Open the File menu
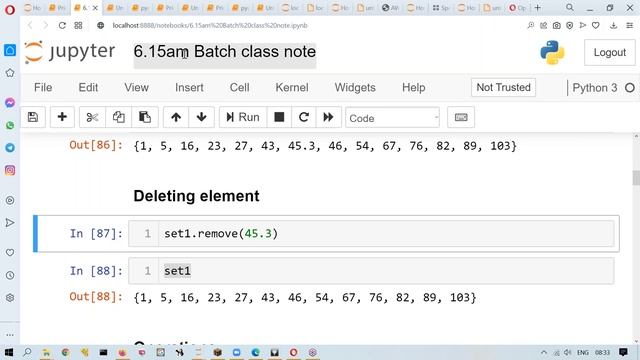 pos(43,87)
